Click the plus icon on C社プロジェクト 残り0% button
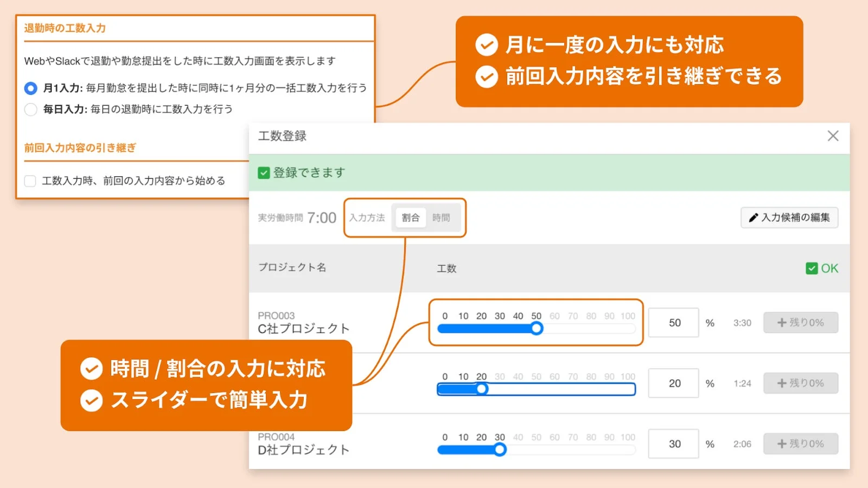This screenshot has height=488, width=868. pos(782,322)
